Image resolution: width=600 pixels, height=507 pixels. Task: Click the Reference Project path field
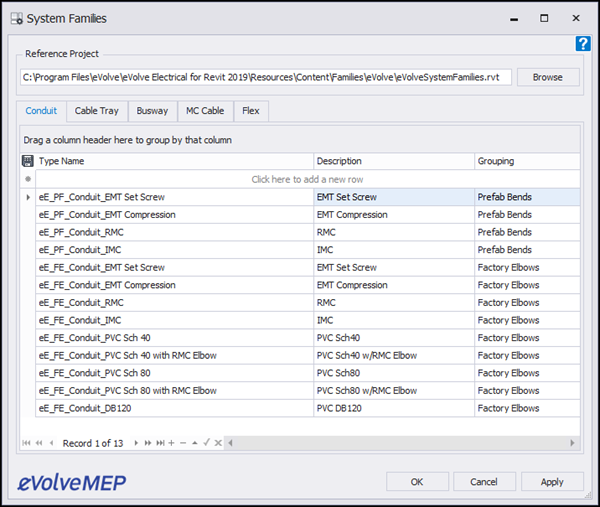tap(266, 77)
